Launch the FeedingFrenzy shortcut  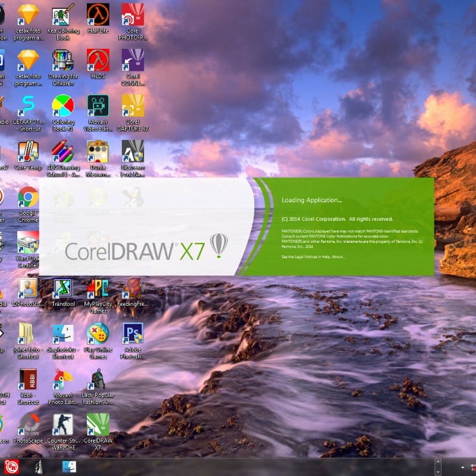(133, 292)
